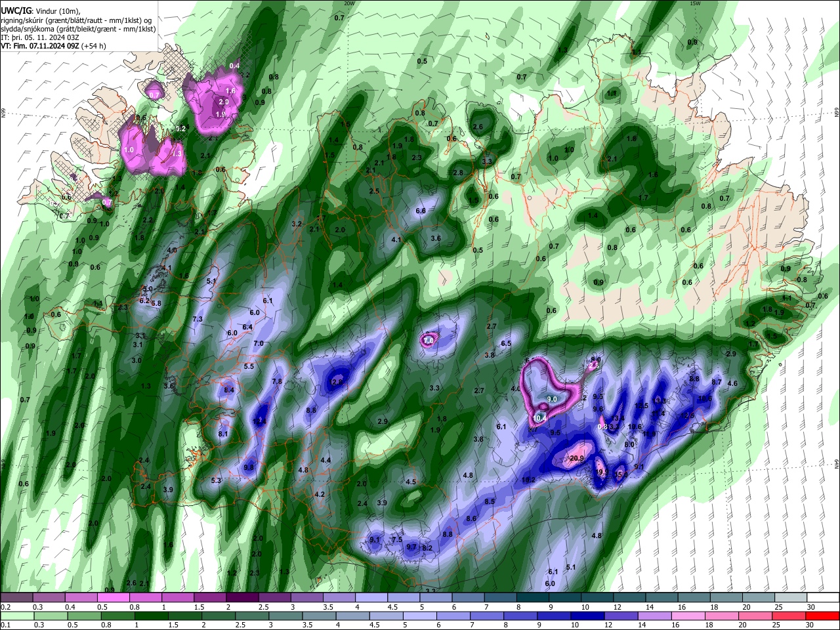Select the 8.1 precipitation value
Screen dimensions: 840x630
tap(223, 434)
